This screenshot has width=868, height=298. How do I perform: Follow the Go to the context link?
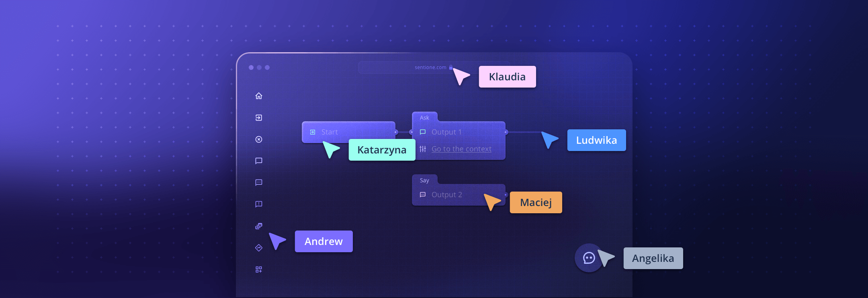[461, 149]
